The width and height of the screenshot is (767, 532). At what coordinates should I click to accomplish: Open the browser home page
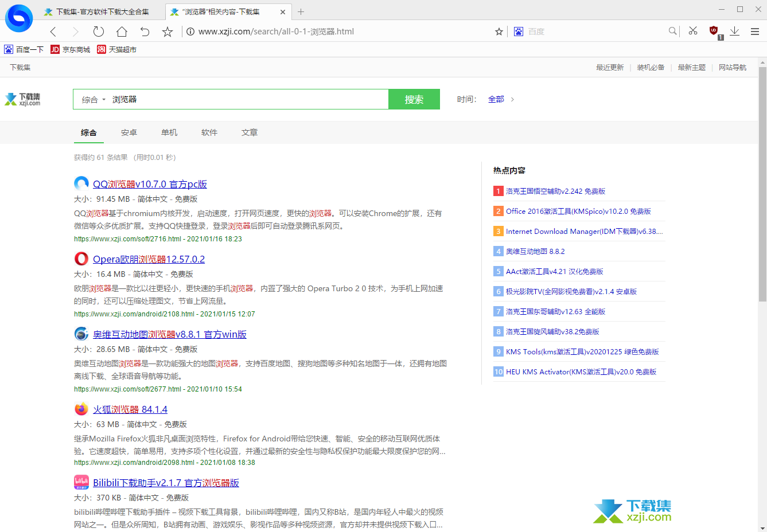pos(122,32)
